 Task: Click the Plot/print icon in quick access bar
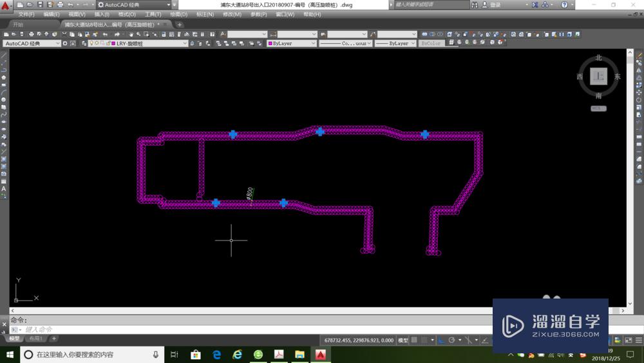(60, 5)
